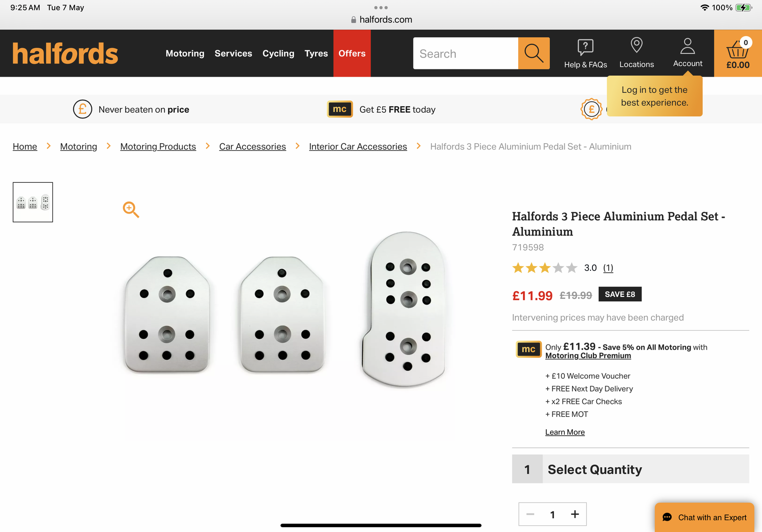The image size is (762, 532).
Task: Open the Interior Car Accessories breadcrumb
Action: (358, 147)
